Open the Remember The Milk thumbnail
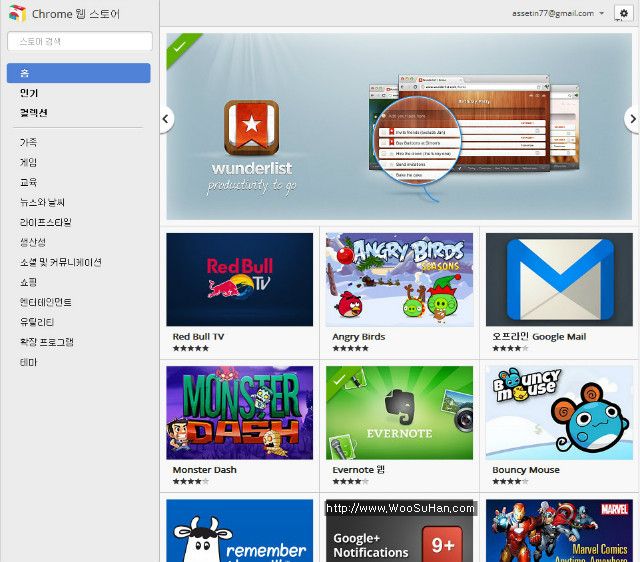 tap(240, 531)
